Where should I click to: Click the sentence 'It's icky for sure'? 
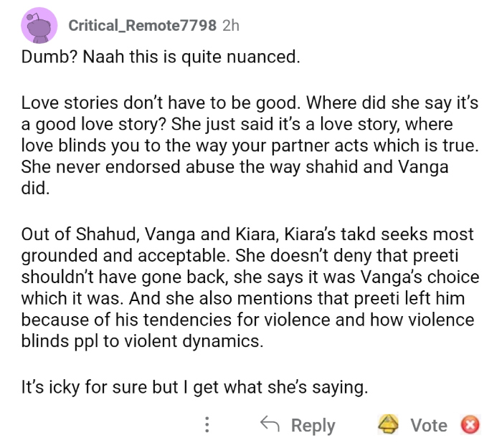(x=194, y=388)
